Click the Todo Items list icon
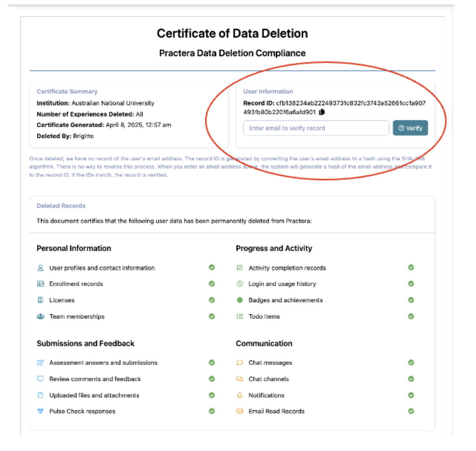The image size is (476, 451). (x=240, y=316)
